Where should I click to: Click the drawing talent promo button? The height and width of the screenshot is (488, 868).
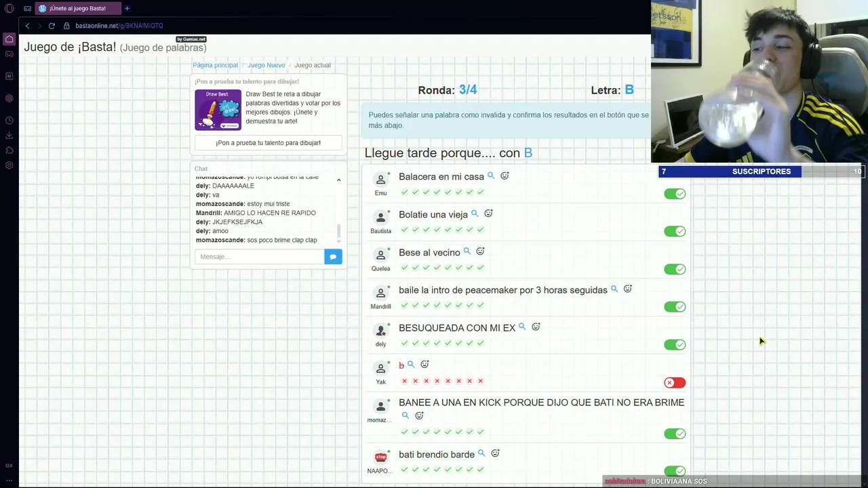[x=269, y=143]
